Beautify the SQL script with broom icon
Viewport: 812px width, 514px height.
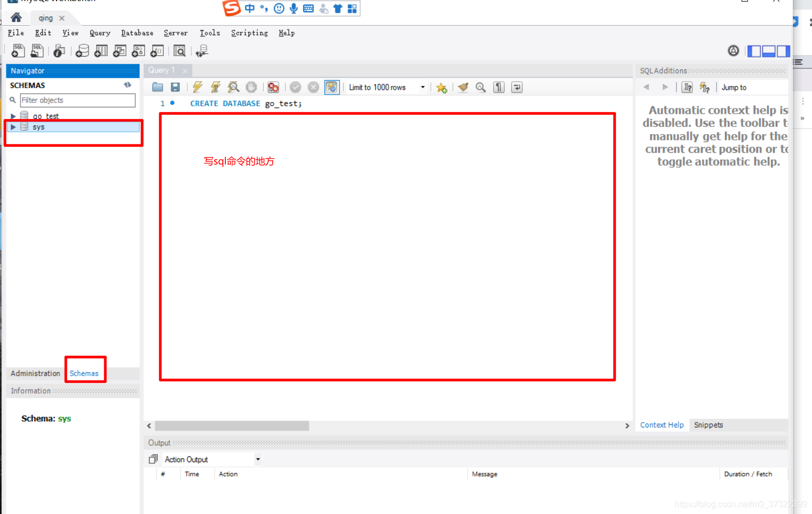point(463,87)
